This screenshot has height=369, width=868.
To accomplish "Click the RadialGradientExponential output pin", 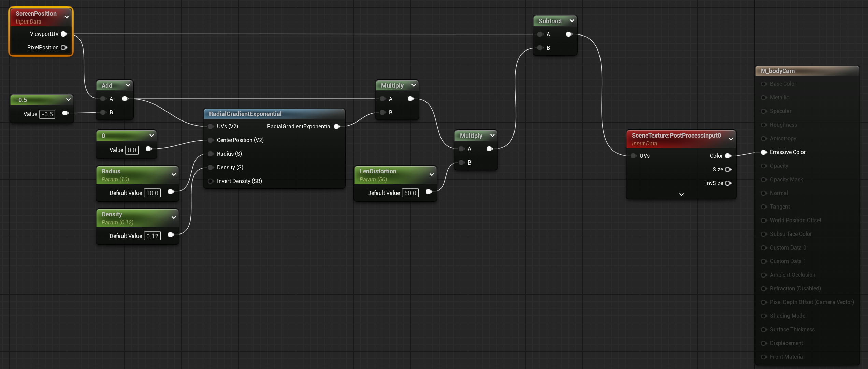I will 337,126.
